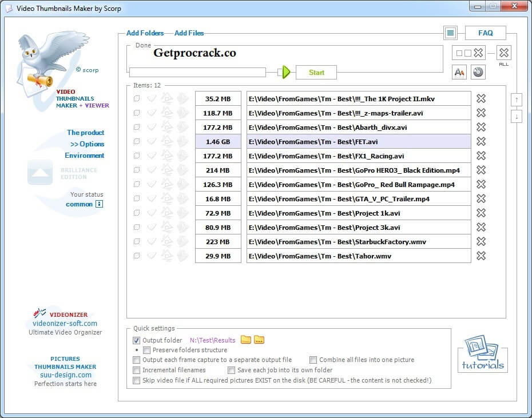Viewport: 532px width, 418px height.
Task: Enable Preserve folders structure
Action: (146, 350)
